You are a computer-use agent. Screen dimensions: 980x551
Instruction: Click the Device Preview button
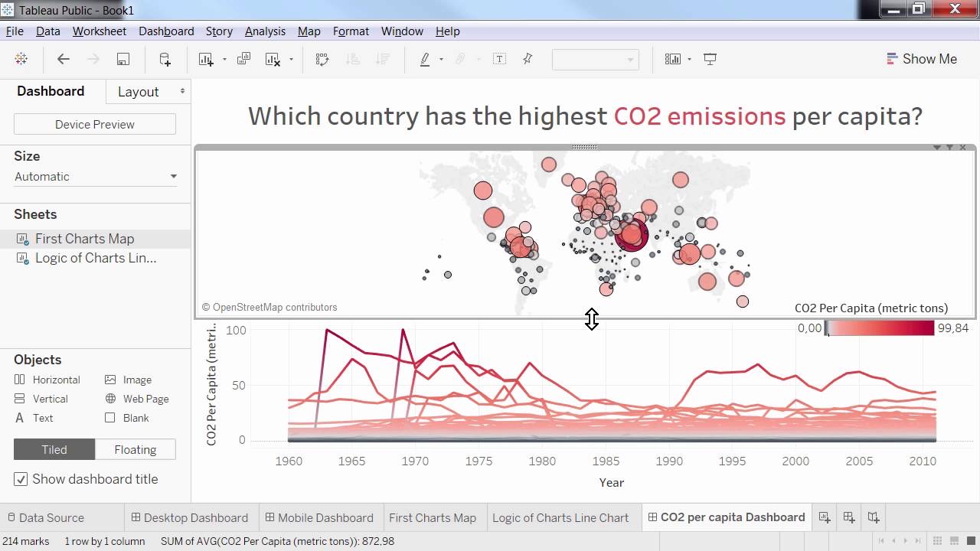coord(95,124)
